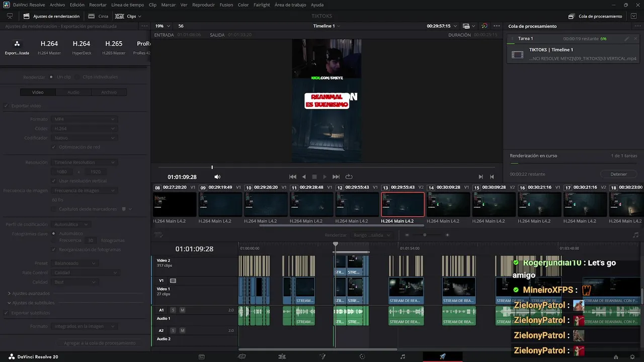Switch to the Archivo settings tab
The image size is (644, 362).
(109, 93)
